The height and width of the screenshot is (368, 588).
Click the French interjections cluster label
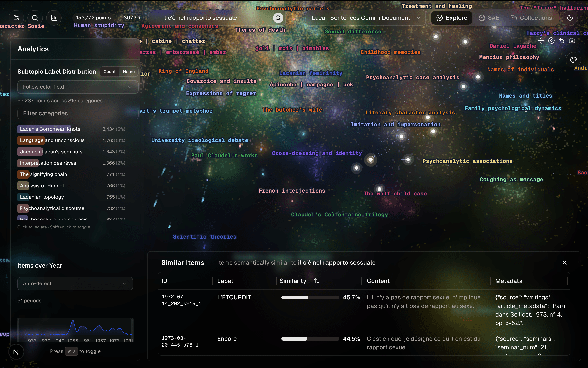(x=292, y=191)
